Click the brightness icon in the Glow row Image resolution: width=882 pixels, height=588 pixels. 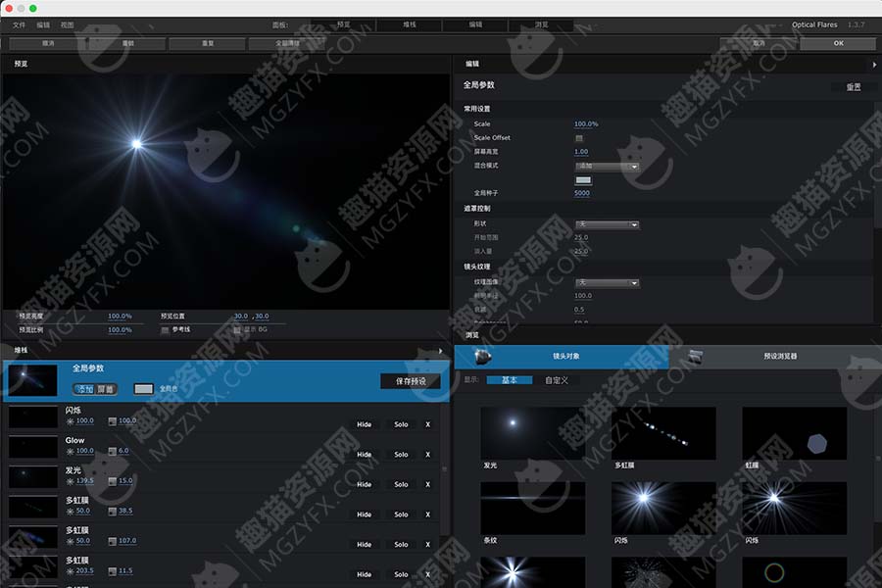71,451
